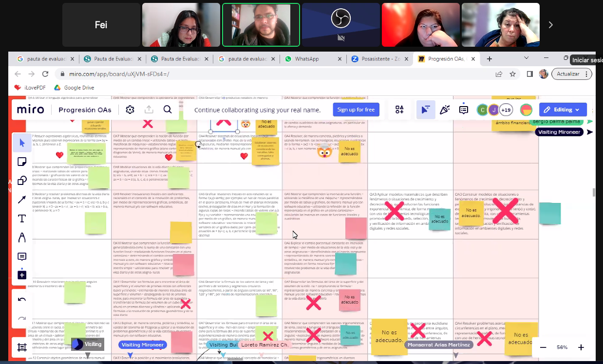603x364 pixels.
Task: Click the Actualizar update button
Action: [x=571, y=74]
